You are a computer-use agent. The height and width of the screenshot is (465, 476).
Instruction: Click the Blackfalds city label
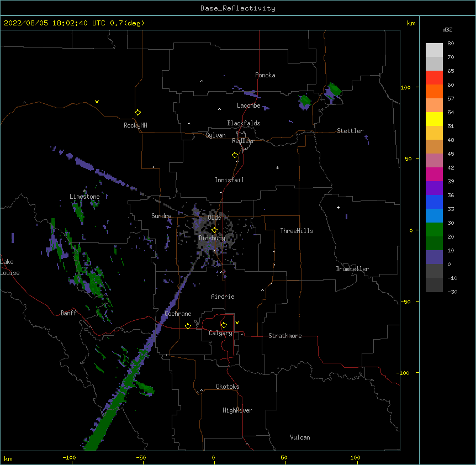pos(244,123)
